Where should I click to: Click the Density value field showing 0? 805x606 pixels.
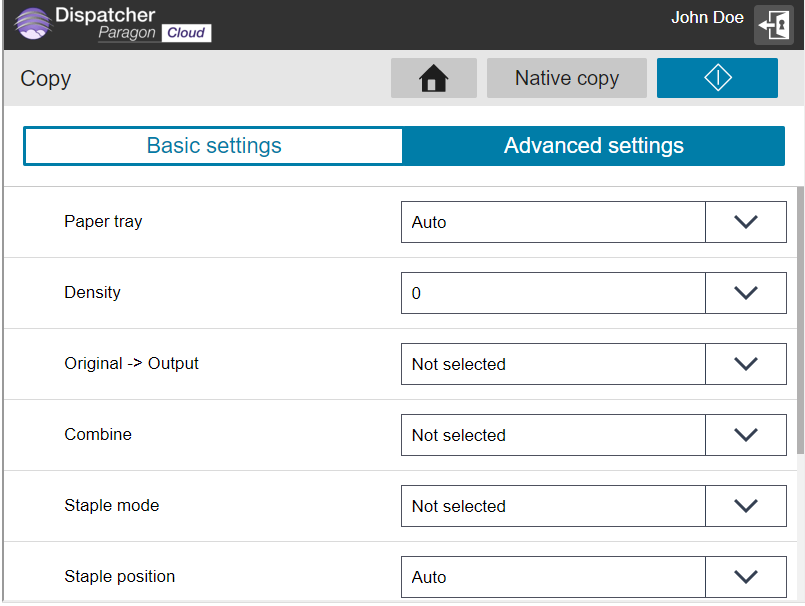pos(553,292)
